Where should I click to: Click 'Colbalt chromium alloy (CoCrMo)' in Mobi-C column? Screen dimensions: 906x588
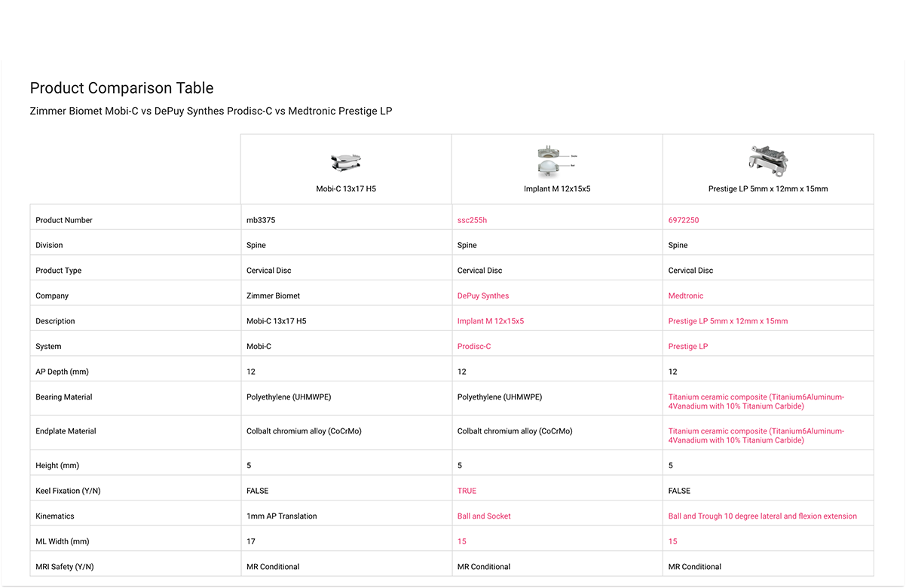304,431
